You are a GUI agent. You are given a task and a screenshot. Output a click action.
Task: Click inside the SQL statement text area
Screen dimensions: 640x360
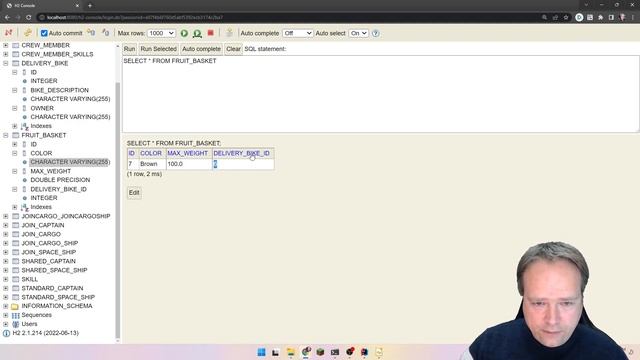381,94
